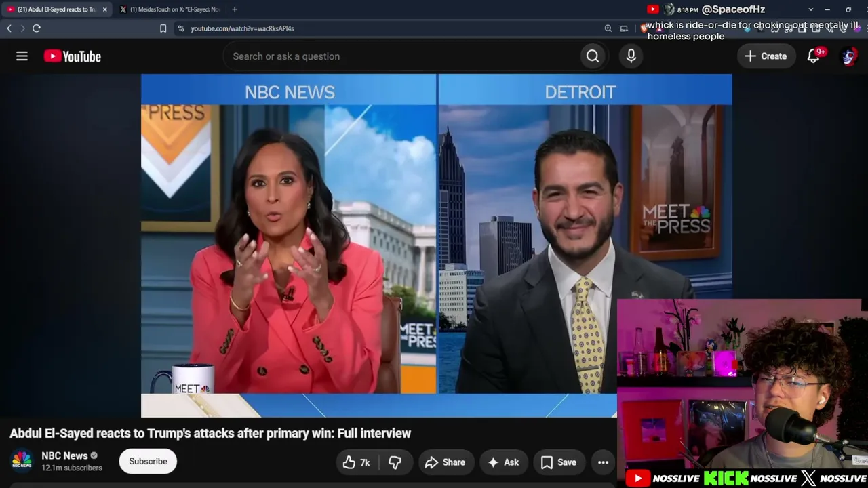Save the video to a playlist
The height and width of the screenshot is (488, 868).
click(x=559, y=462)
